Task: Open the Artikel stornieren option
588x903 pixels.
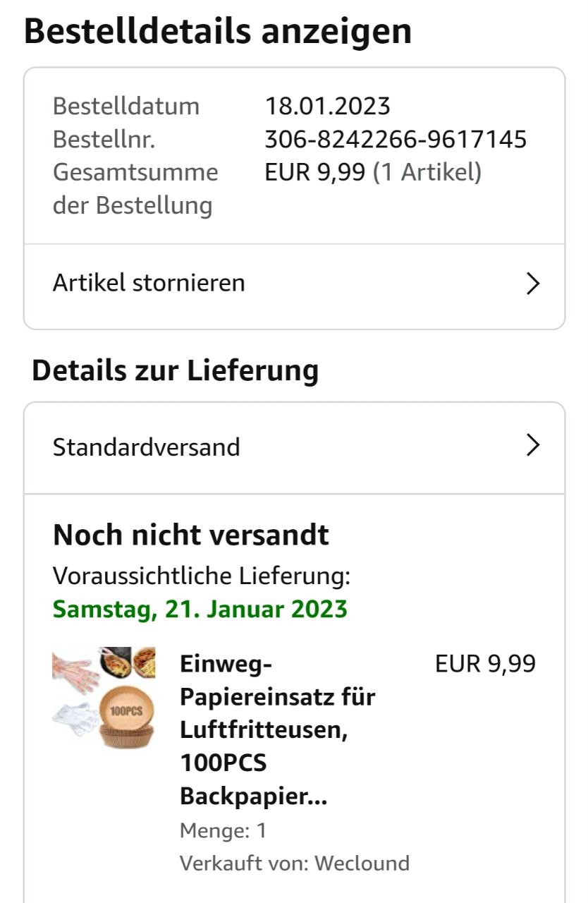Action: point(149,284)
